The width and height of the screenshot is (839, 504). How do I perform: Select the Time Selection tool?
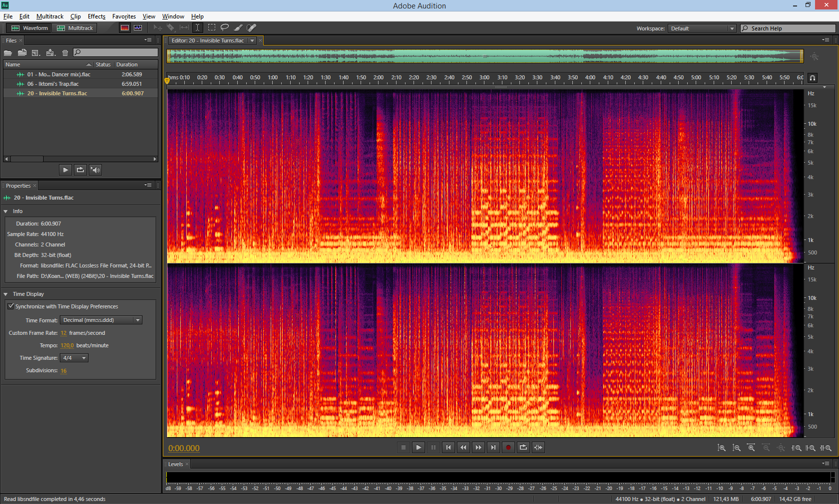coord(197,28)
